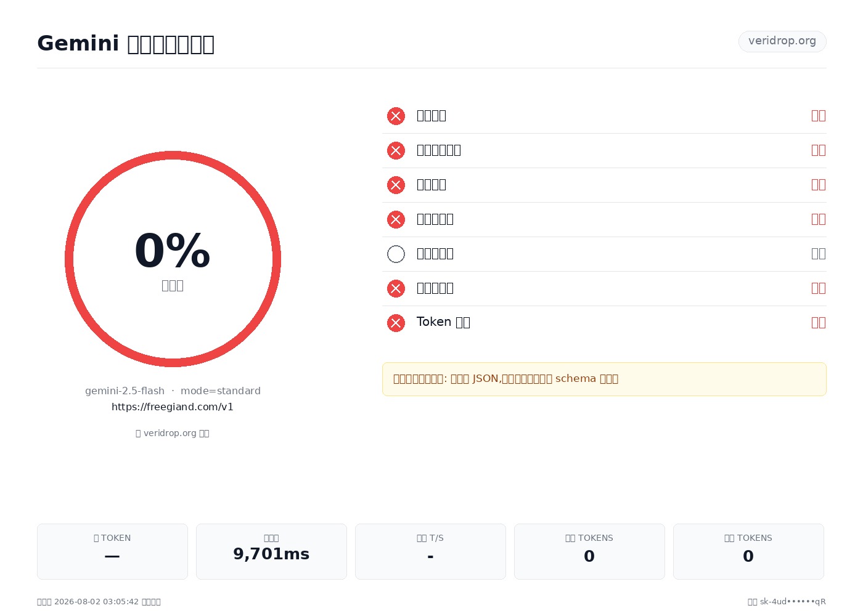Click the gemini-2.5-flash mode=standard text
The height and width of the screenshot is (616, 863).
(x=173, y=391)
